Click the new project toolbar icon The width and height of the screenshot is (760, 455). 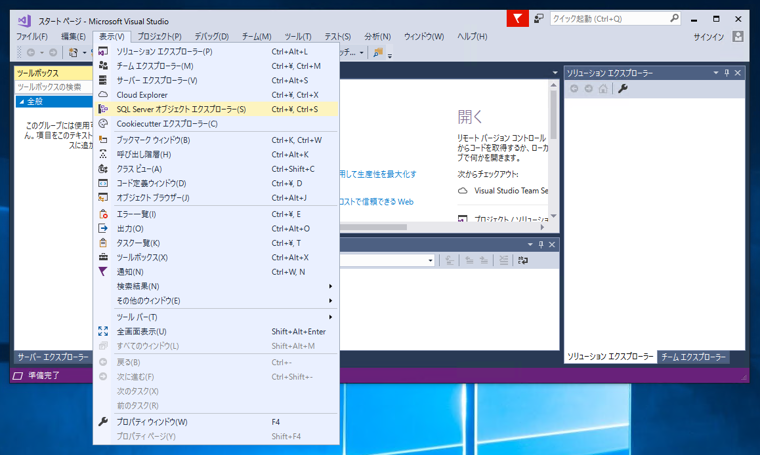(x=73, y=52)
